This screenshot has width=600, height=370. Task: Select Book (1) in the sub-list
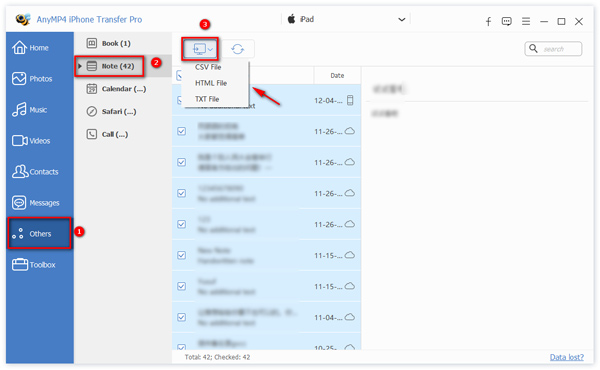pos(109,43)
